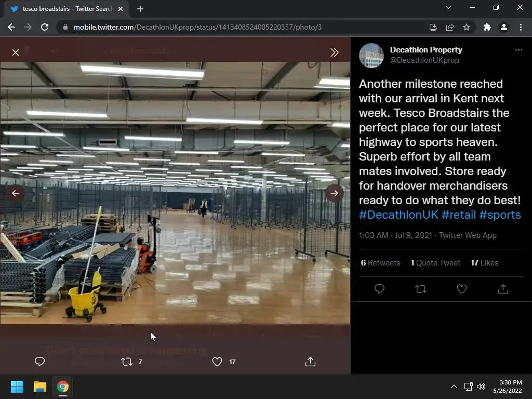Open the clock showing 3:30 PM 5/26/2022
The width and height of the screenshot is (532, 399).
(508, 387)
